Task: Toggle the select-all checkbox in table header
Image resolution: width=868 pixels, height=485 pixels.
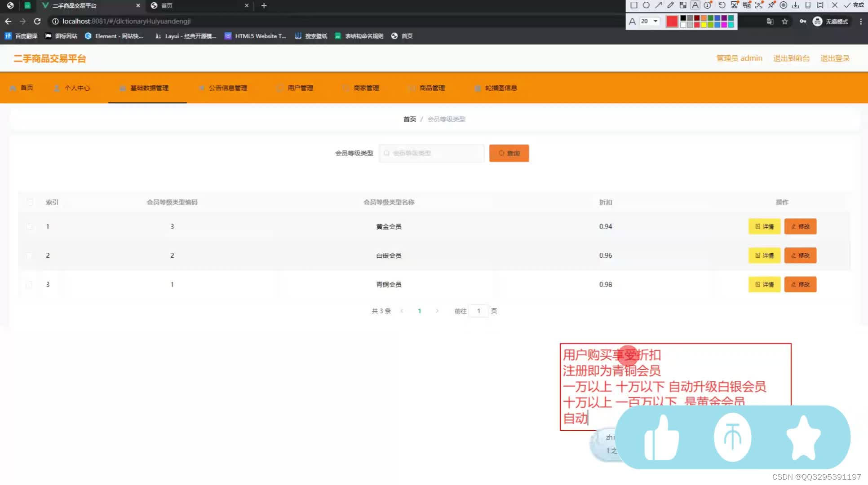Action: click(x=30, y=202)
